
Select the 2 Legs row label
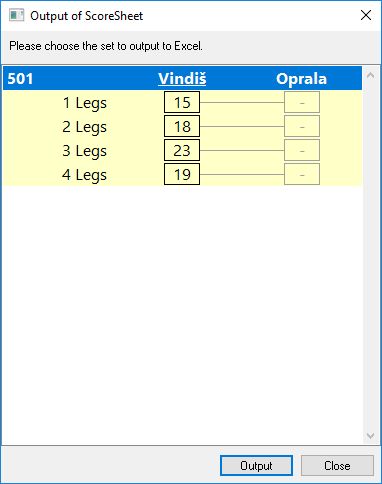tap(85, 127)
